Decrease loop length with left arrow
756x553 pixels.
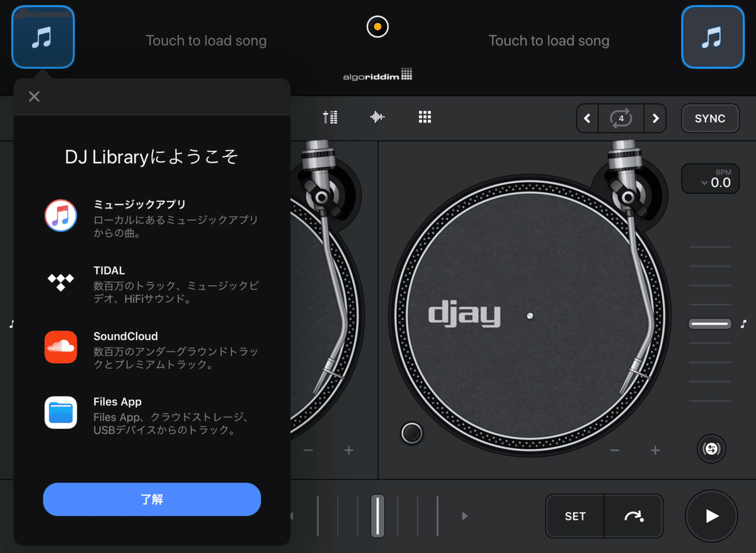tap(587, 118)
